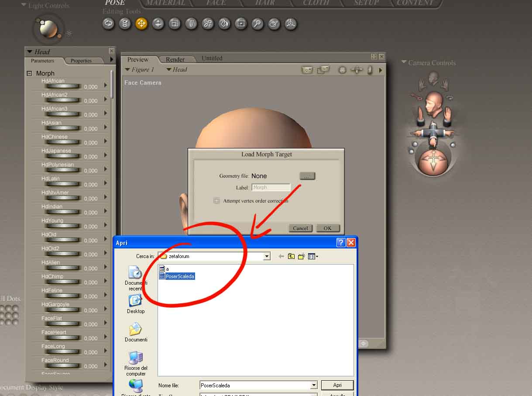Screen dimensions: 532x396
Task: Switch to the Properties tab
Action: coord(81,61)
